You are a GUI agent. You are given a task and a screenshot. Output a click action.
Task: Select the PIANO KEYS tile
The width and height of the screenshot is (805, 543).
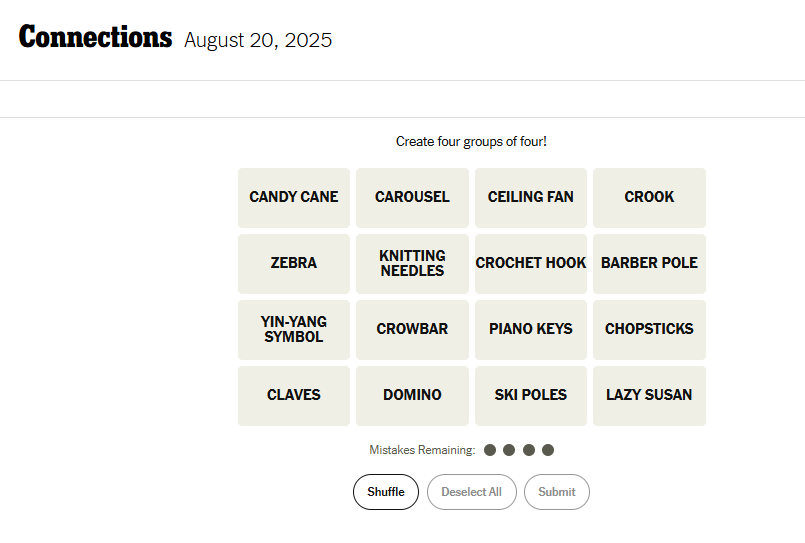(x=531, y=329)
